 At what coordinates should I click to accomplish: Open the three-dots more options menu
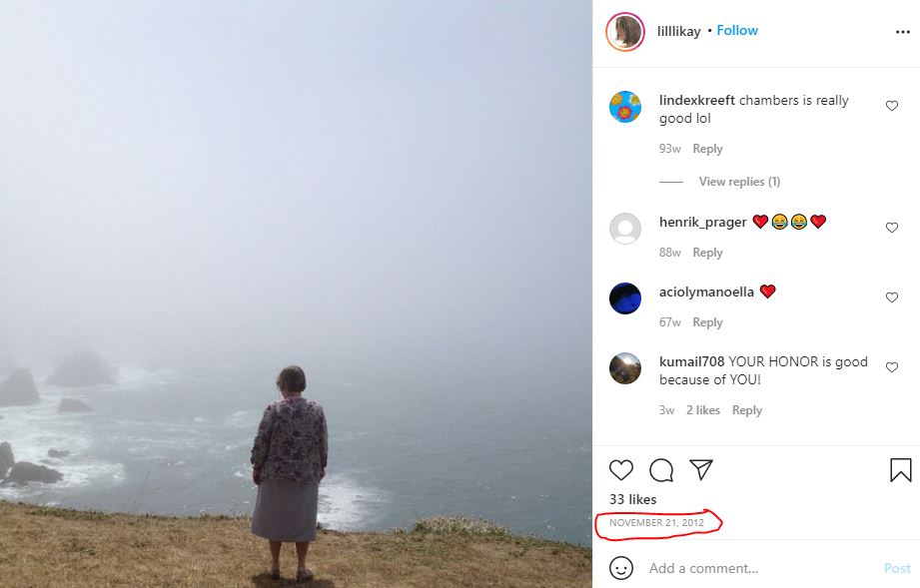point(903,32)
